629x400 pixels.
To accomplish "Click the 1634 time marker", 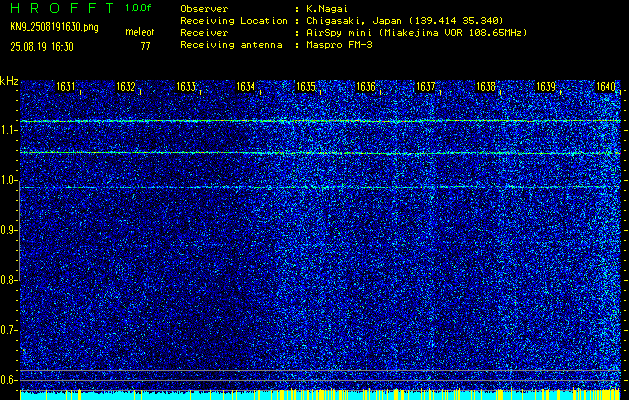I will (246, 86).
